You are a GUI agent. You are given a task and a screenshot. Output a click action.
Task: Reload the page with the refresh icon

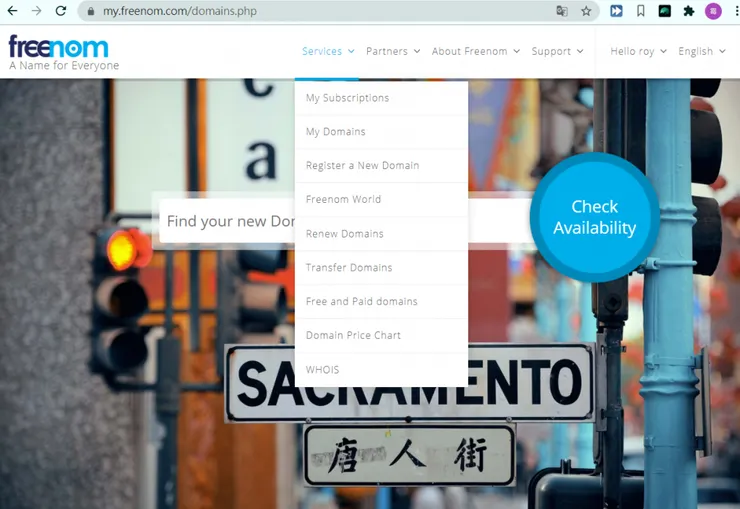pyautogui.click(x=61, y=10)
